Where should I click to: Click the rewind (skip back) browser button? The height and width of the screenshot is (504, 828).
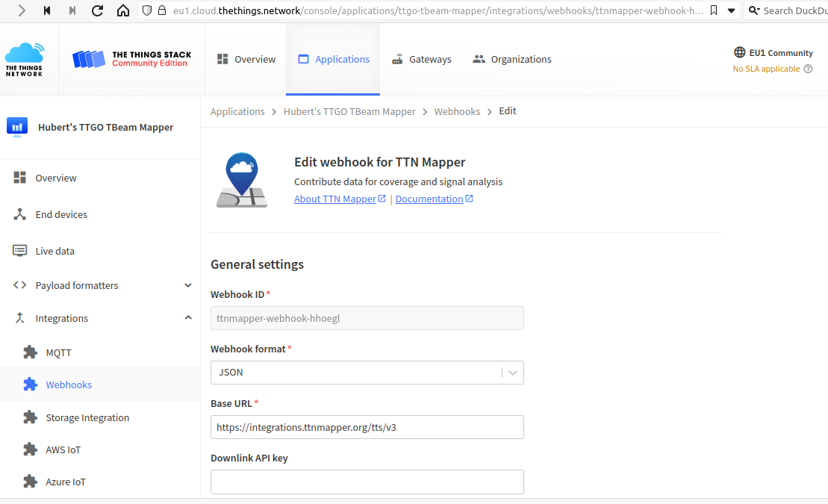(47, 10)
